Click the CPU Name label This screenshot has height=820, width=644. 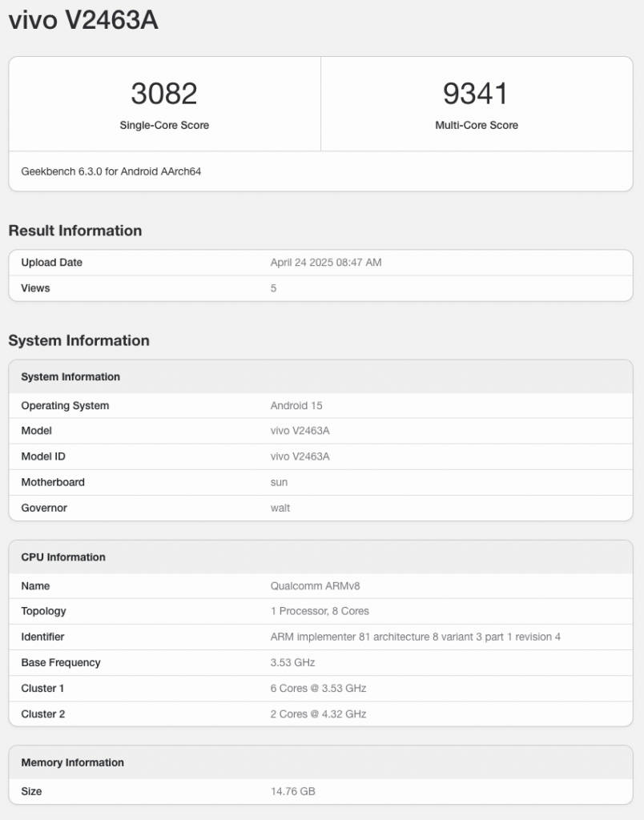[35, 586]
